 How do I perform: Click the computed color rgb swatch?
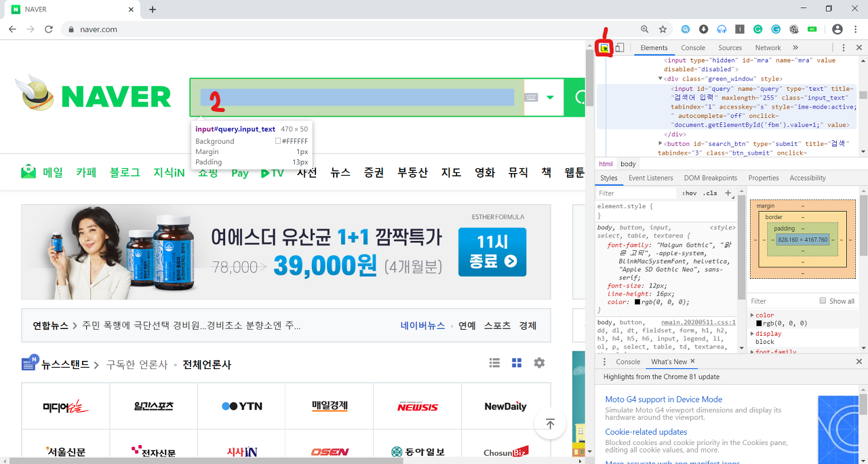(x=759, y=324)
